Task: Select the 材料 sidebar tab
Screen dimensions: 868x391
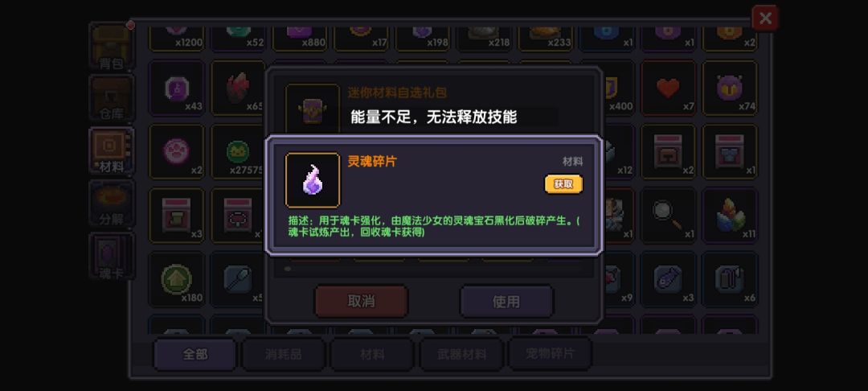Action: pyautogui.click(x=111, y=150)
